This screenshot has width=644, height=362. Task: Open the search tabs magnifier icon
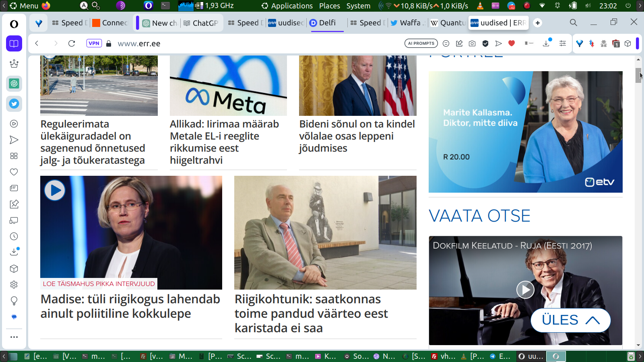pos(573,23)
